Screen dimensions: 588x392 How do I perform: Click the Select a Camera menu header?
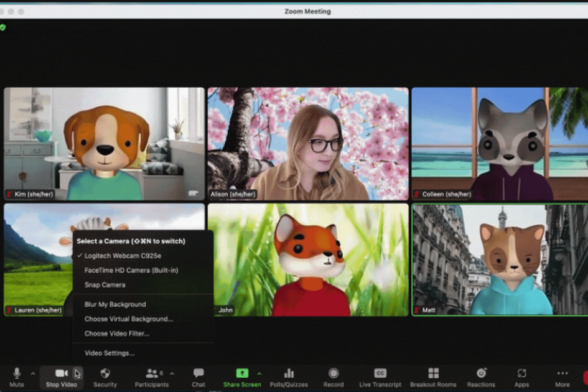(131, 241)
